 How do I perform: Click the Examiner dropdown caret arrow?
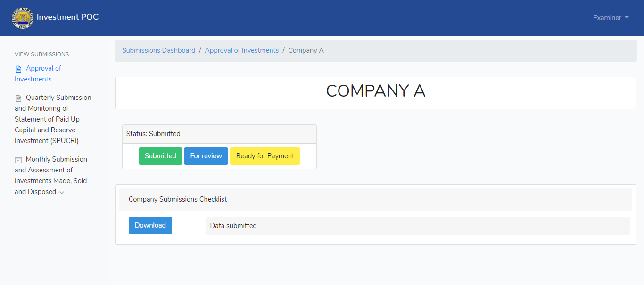coord(627,18)
